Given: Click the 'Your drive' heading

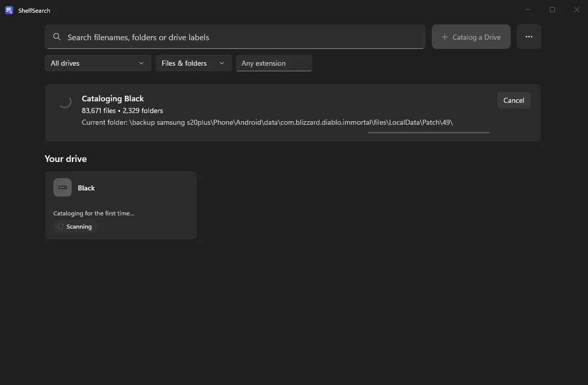Looking at the screenshot, I should [x=66, y=159].
